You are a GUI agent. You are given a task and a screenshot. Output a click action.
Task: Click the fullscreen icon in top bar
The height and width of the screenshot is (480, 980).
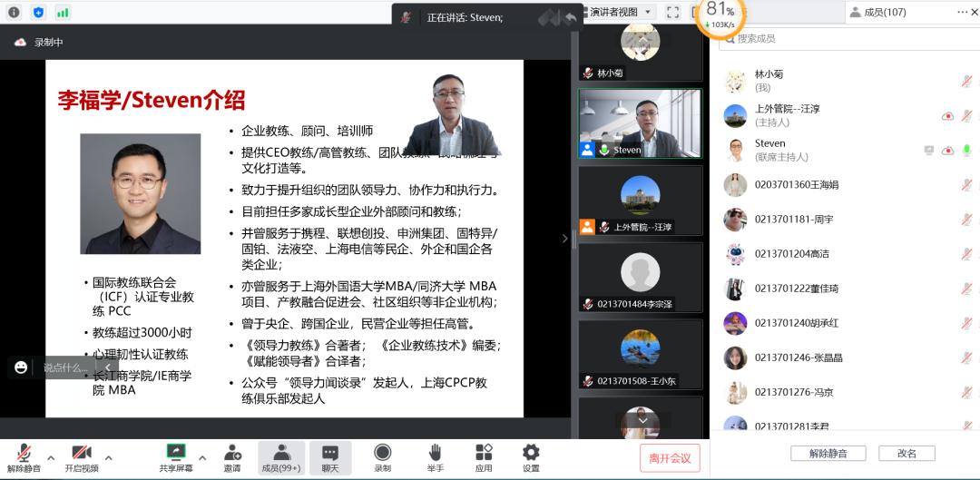point(672,12)
